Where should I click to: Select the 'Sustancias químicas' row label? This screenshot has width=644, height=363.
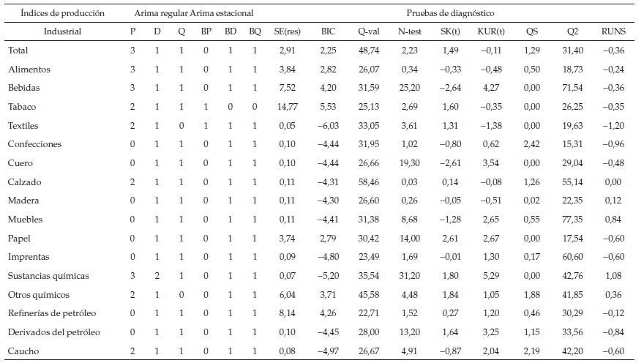(48, 276)
